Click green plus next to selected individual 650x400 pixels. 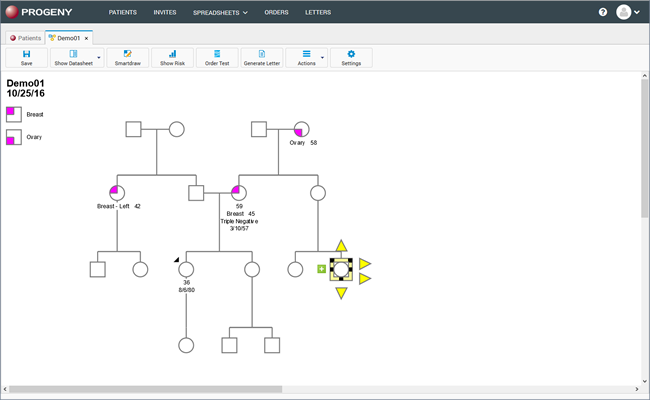tap(321, 269)
